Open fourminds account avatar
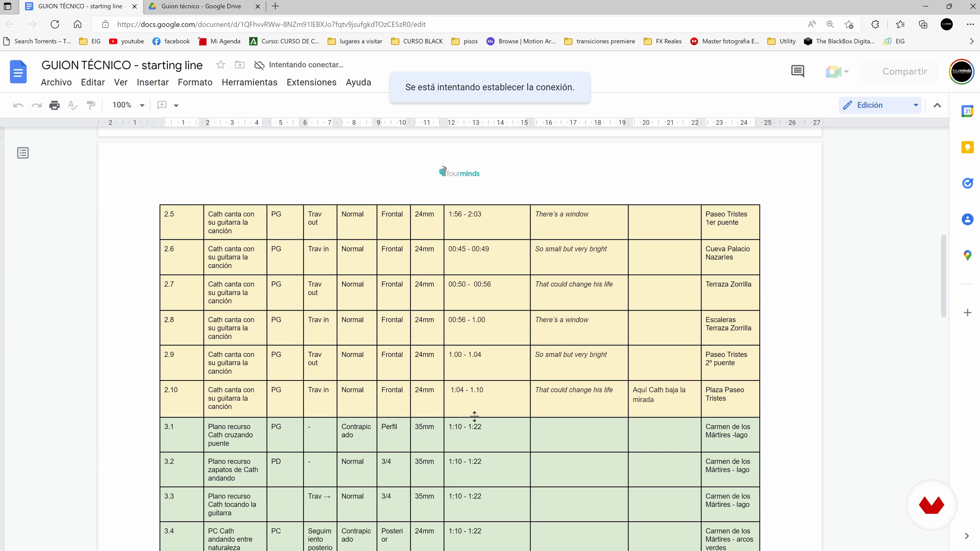The height and width of the screenshot is (551, 980). [961, 71]
